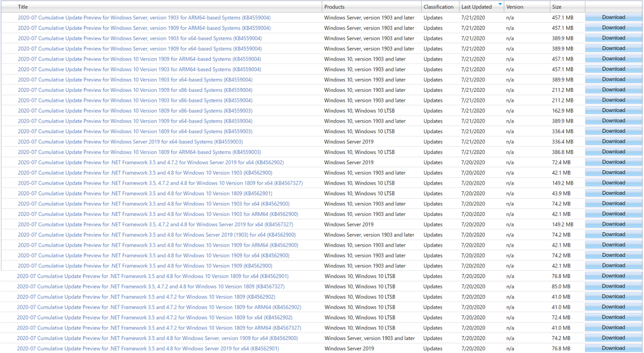Download Windows 10 1909 x64 KB4559004 update

(613, 121)
